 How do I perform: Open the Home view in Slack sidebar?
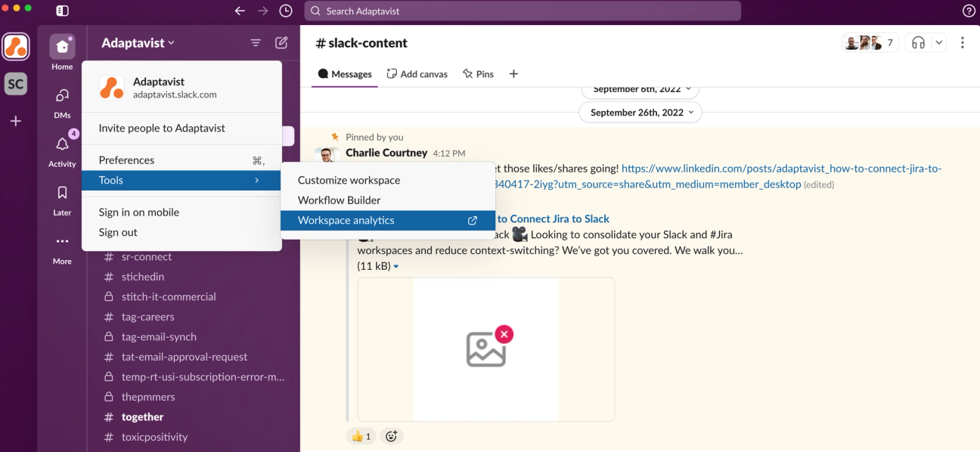pos(61,48)
